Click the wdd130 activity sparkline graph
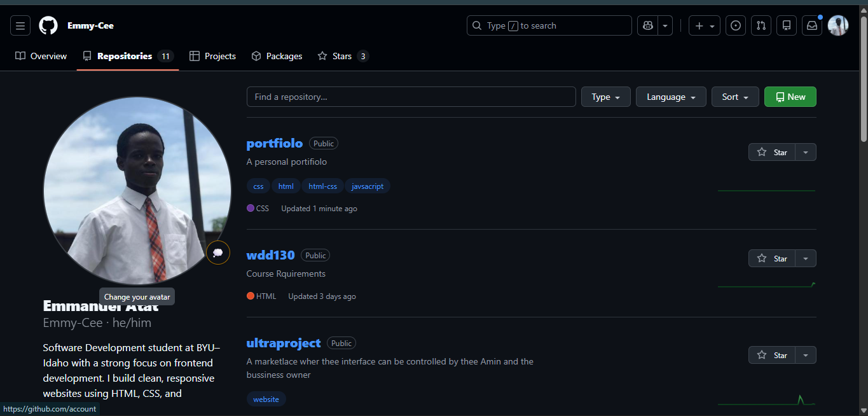Viewport: 868px width, 416px height. tap(766, 285)
